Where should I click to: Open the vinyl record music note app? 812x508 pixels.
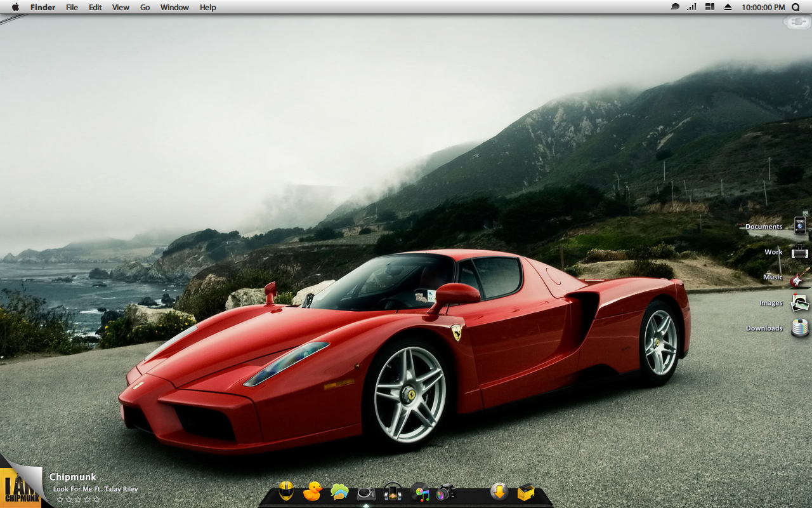click(421, 492)
